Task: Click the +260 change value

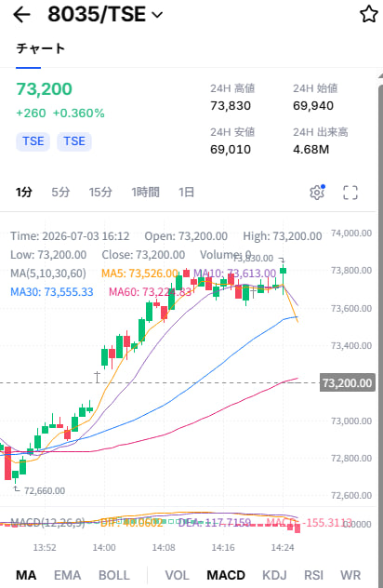Action: [31, 113]
